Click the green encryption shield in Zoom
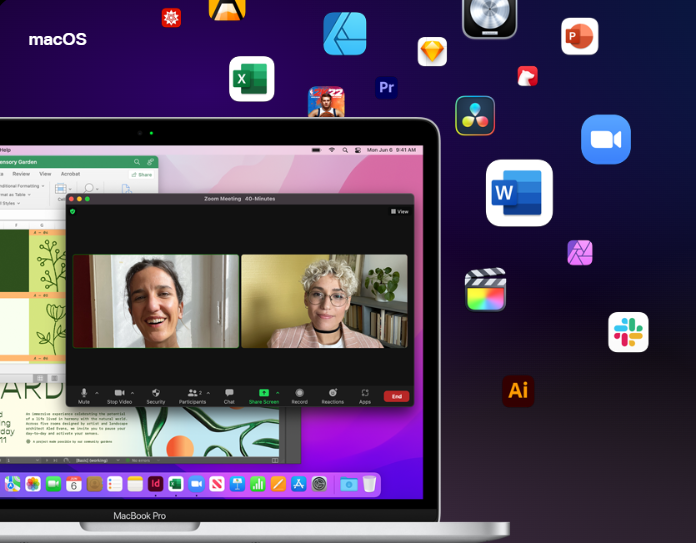Screen dimensions: 696x543 (73, 211)
